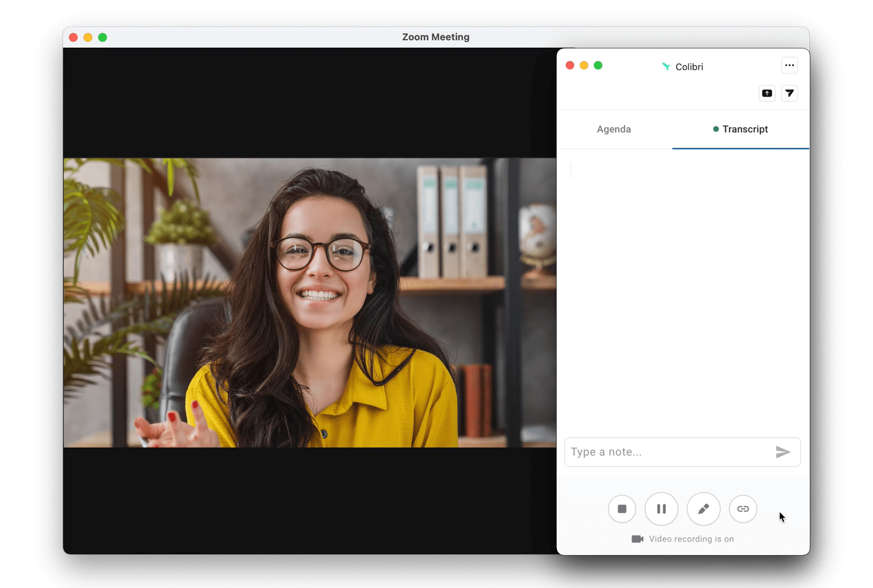The width and height of the screenshot is (873, 588).
Task: Click the pencil highlight button
Action: (x=703, y=509)
